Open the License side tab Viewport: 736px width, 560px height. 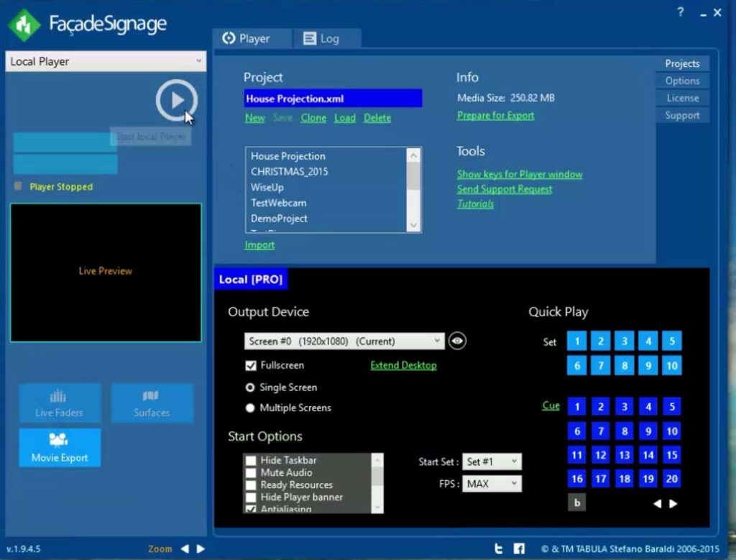pos(682,98)
